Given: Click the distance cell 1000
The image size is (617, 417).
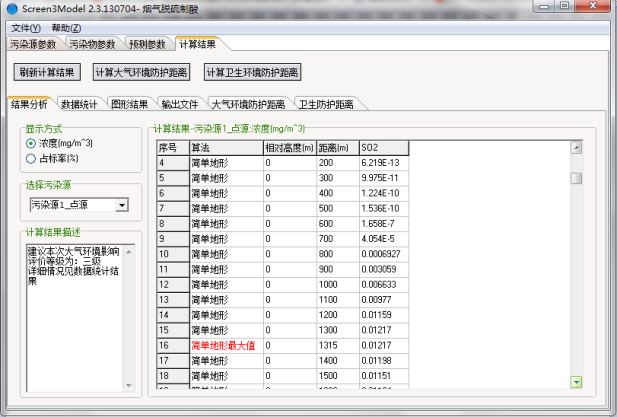Looking at the screenshot, I should pos(338,284).
